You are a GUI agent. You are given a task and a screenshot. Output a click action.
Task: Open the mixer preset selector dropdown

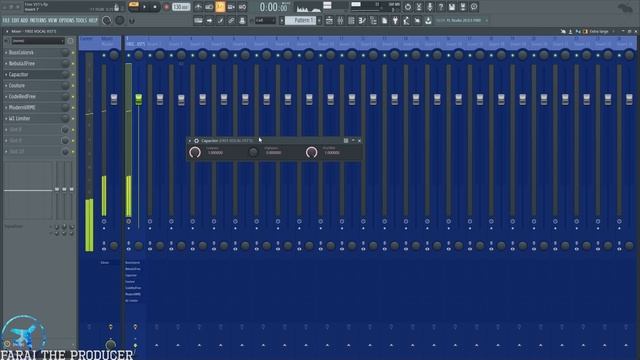[38, 41]
